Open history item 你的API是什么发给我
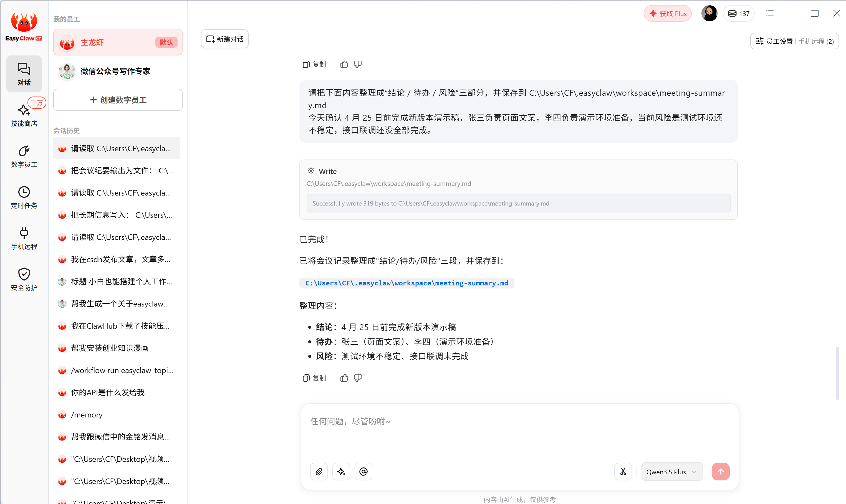This screenshot has width=846, height=504. (x=117, y=392)
